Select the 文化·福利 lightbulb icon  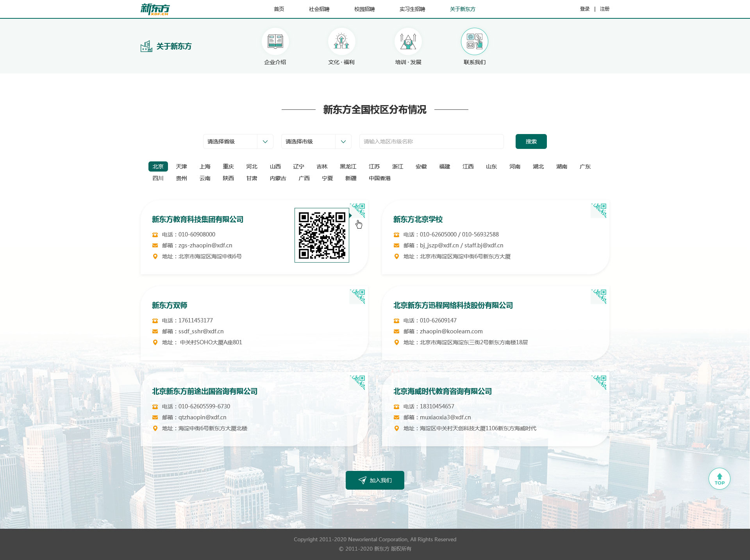pos(341,41)
